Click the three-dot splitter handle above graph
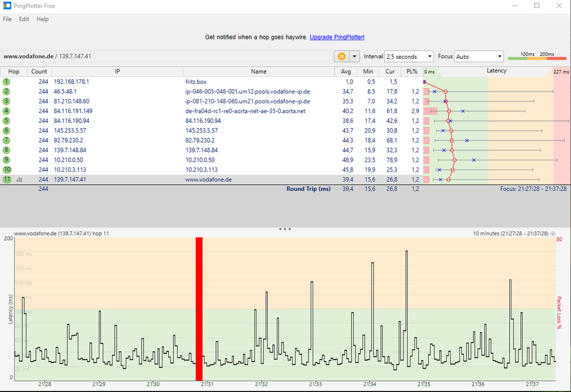The image size is (571, 392). [285, 229]
